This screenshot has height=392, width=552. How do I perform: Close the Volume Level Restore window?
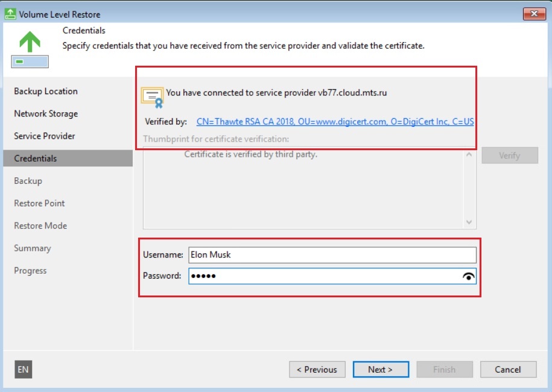click(533, 14)
